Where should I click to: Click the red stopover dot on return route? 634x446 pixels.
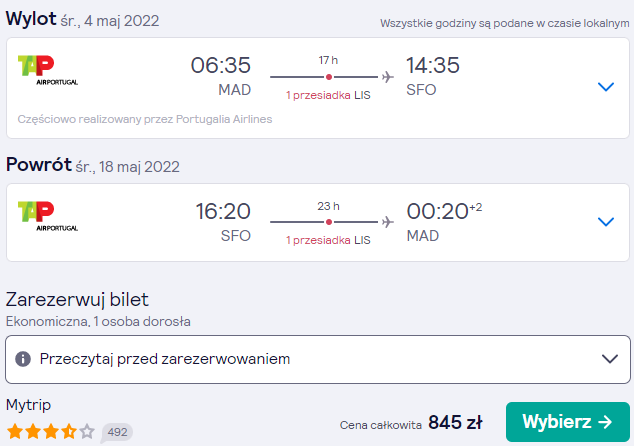click(x=329, y=222)
